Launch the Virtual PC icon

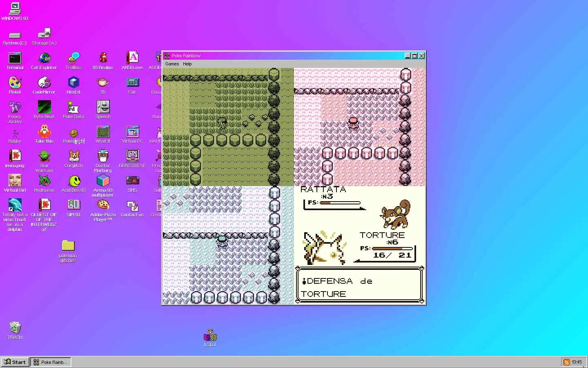click(132, 135)
